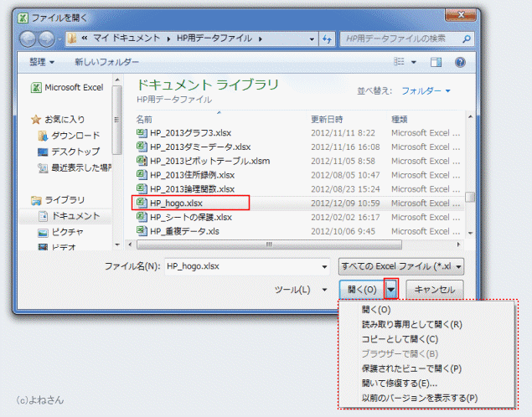Open ツール(L) dropdown
Viewport: 532px width, 417px height.
[x=301, y=290]
